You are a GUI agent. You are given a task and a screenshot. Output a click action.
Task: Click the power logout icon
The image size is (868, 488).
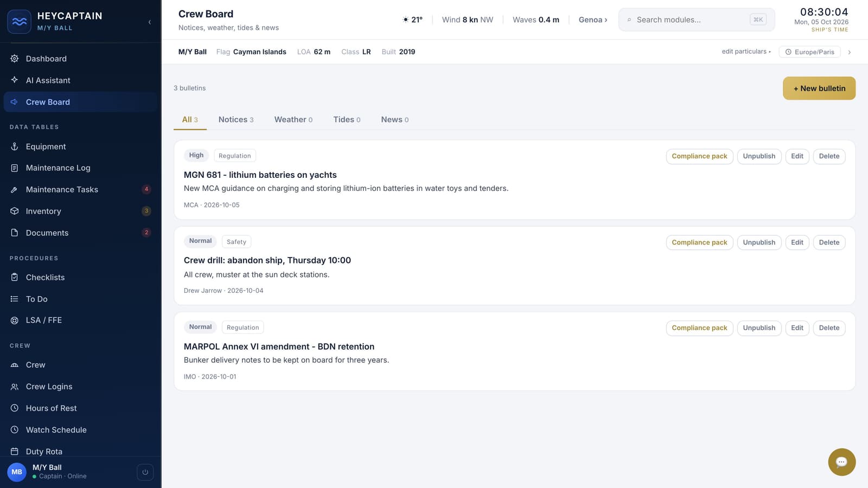tap(145, 472)
